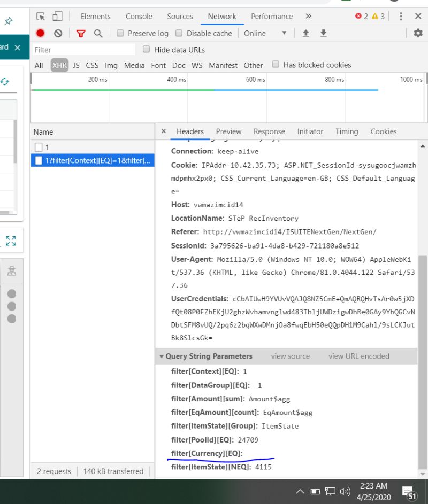Viewport: 428px width, 504px height.
Task: Open the Online throttling dropdown
Action: pyautogui.click(x=265, y=33)
